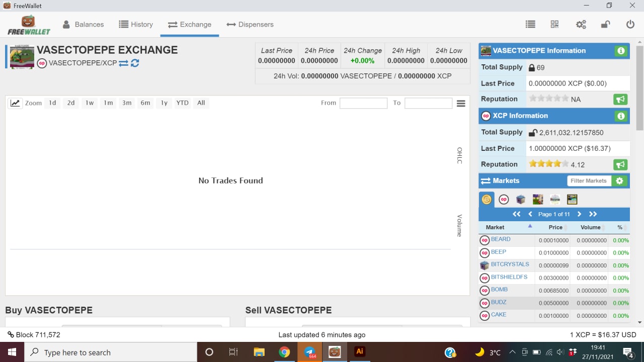
Task: Open the Exchange tab
Action: point(190,24)
